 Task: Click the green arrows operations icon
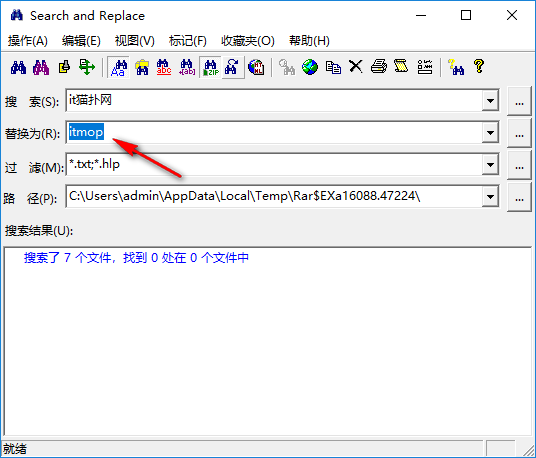(x=87, y=67)
